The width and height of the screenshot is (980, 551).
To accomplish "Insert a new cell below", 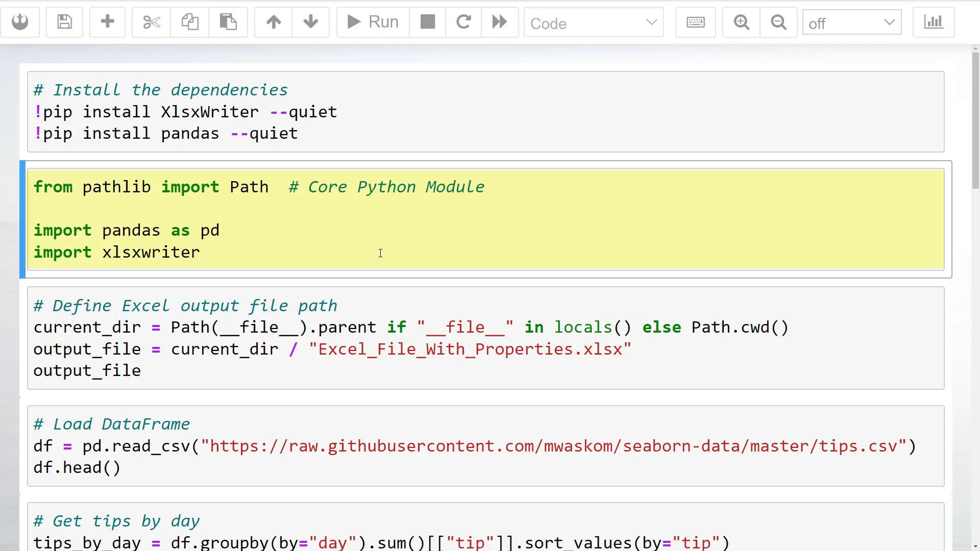I will (x=107, y=22).
